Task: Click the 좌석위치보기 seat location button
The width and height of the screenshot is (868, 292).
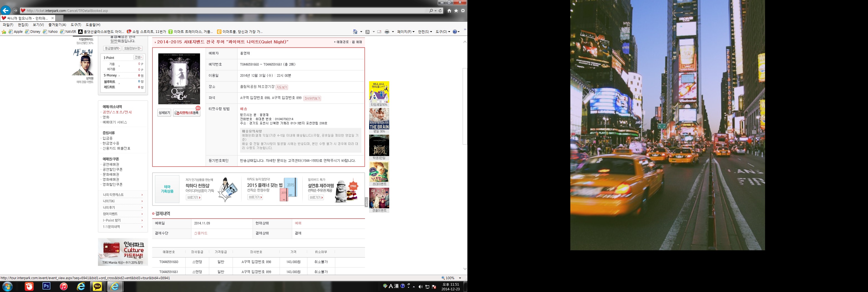Action: click(312, 98)
